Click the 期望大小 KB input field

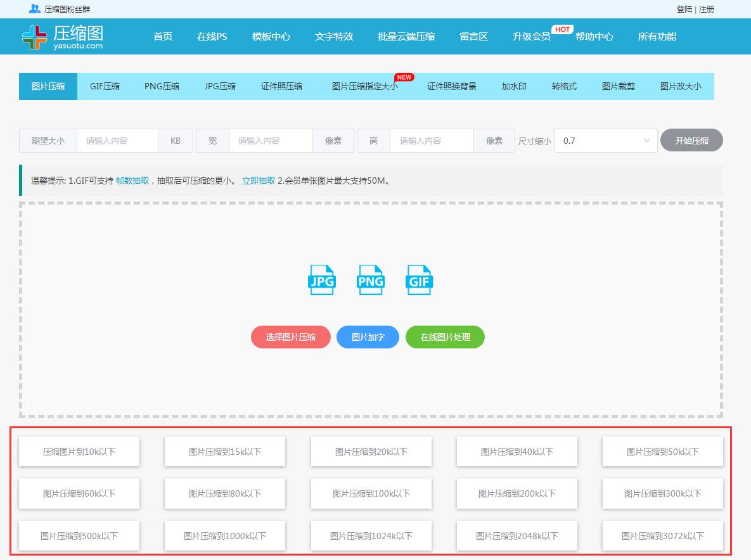click(x=118, y=140)
